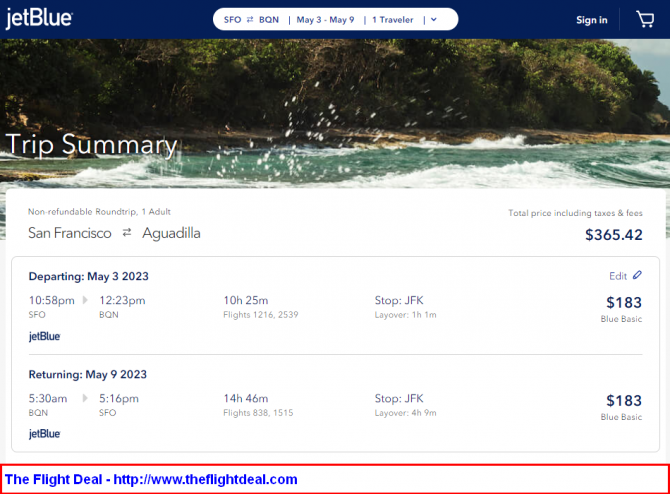Click roundtrip arrows between San Francisco and Aguadilla

(127, 232)
